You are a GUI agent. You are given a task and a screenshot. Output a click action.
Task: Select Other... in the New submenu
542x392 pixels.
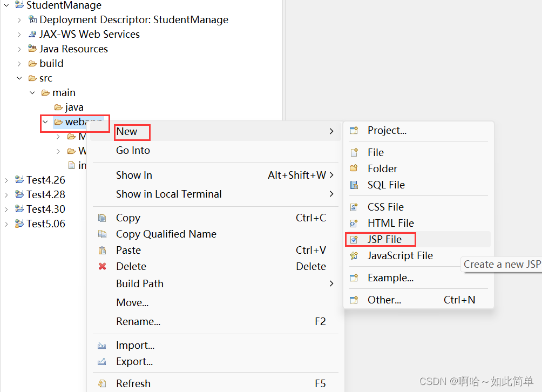click(x=384, y=300)
